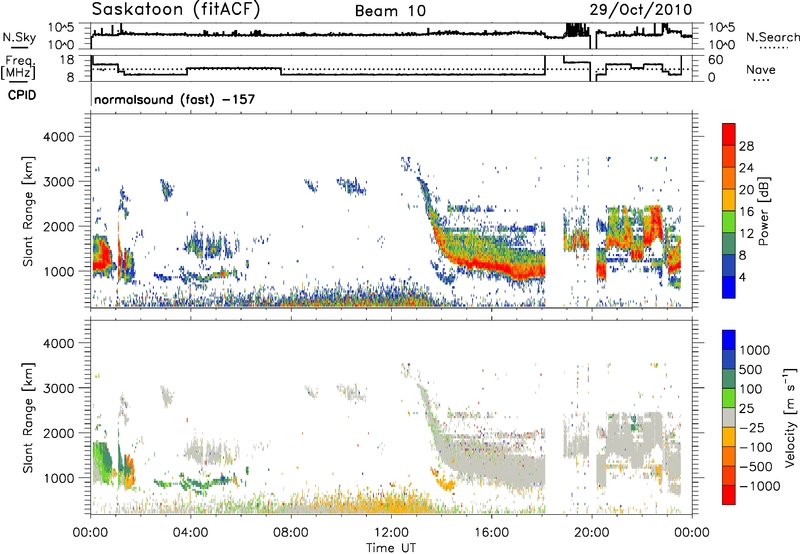Click the '12:00' time tick label
800x554 pixels.
pyautogui.click(x=391, y=533)
